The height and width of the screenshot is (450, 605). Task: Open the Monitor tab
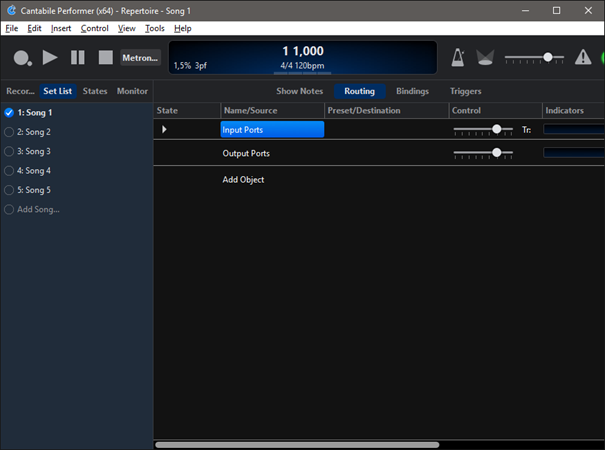click(x=132, y=91)
